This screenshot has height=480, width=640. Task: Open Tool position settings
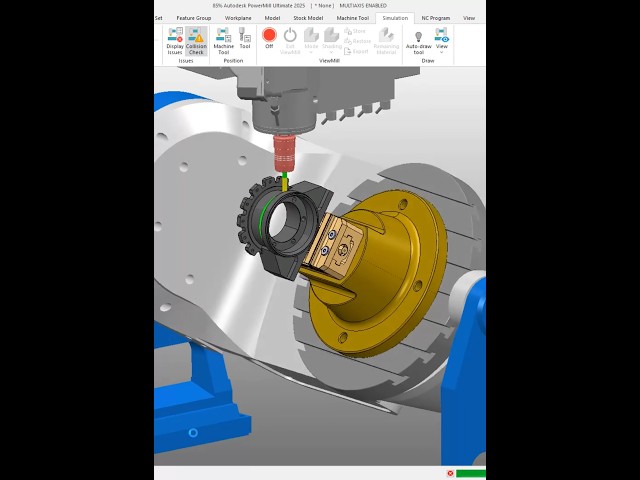point(245,38)
